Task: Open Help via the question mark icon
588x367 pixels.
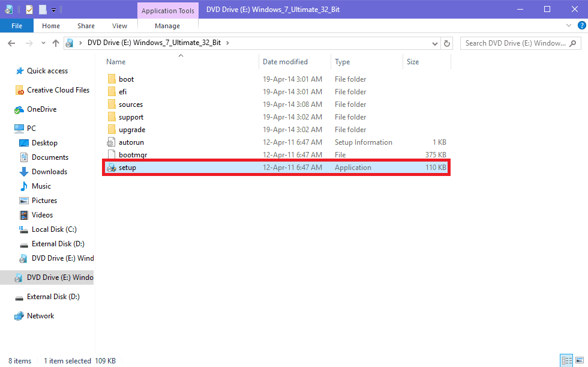Action: pos(581,25)
